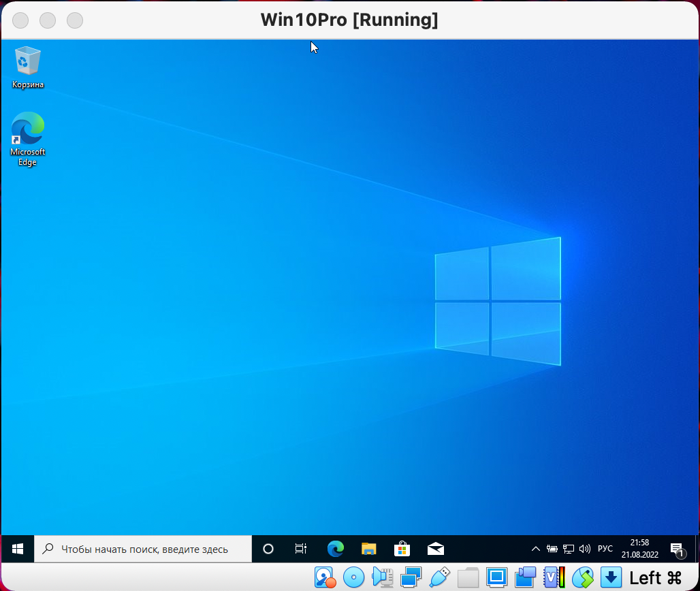Select the Корзина recycle bin icon
This screenshot has height=591, width=700.
click(x=28, y=67)
